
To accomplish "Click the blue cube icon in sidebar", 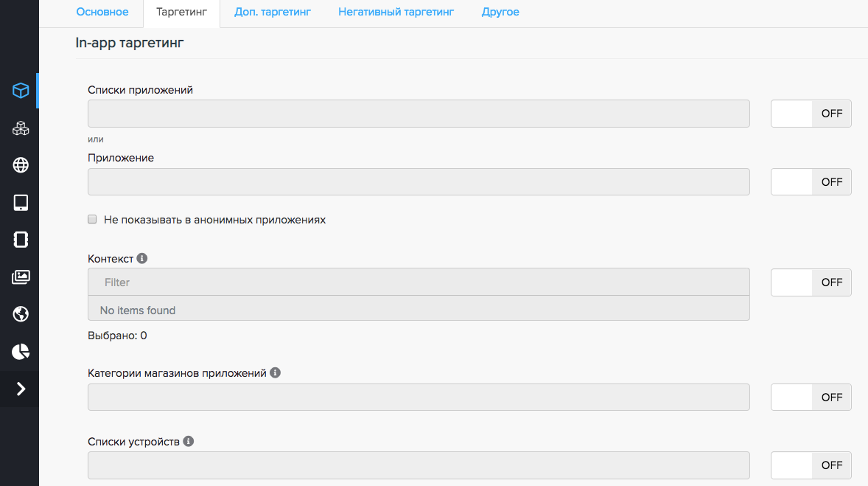I will [x=20, y=91].
